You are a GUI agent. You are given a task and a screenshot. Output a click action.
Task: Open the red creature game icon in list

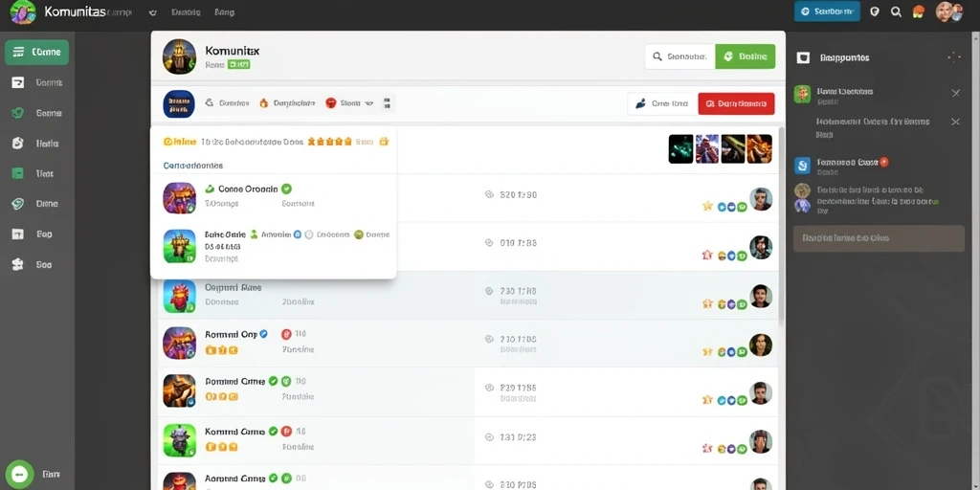(x=179, y=296)
